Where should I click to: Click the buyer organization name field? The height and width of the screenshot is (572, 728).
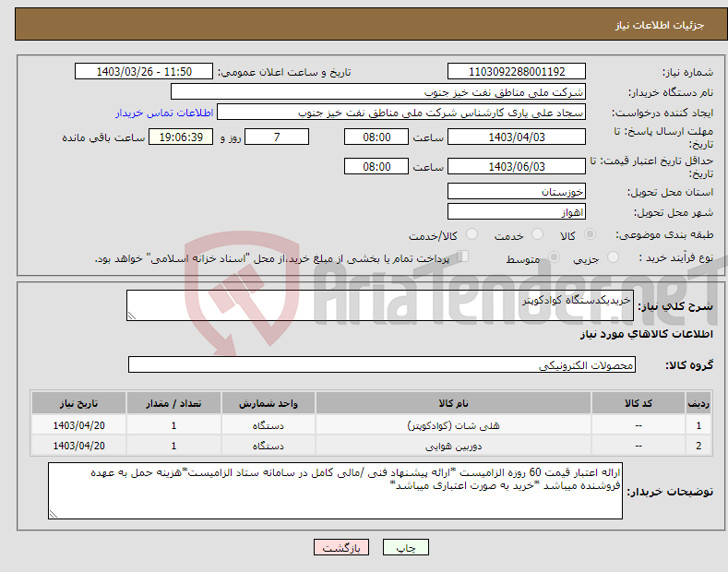[378, 92]
